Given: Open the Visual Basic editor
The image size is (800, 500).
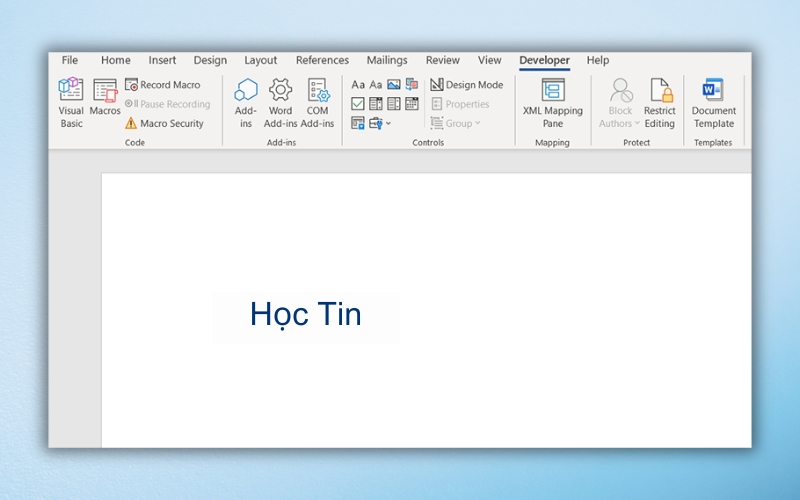Looking at the screenshot, I should pyautogui.click(x=71, y=103).
